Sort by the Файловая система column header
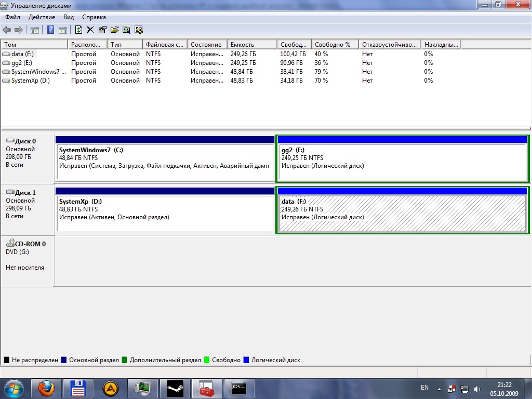The height and width of the screenshot is (399, 532). point(165,45)
